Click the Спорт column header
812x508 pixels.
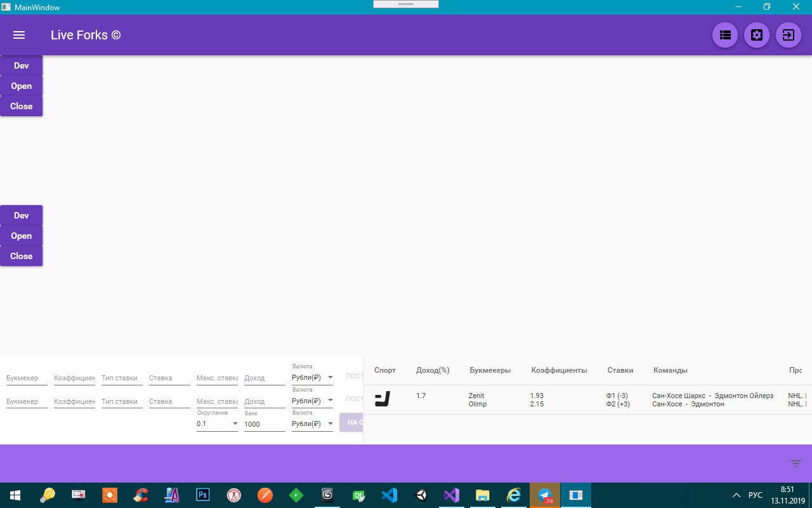pos(385,370)
